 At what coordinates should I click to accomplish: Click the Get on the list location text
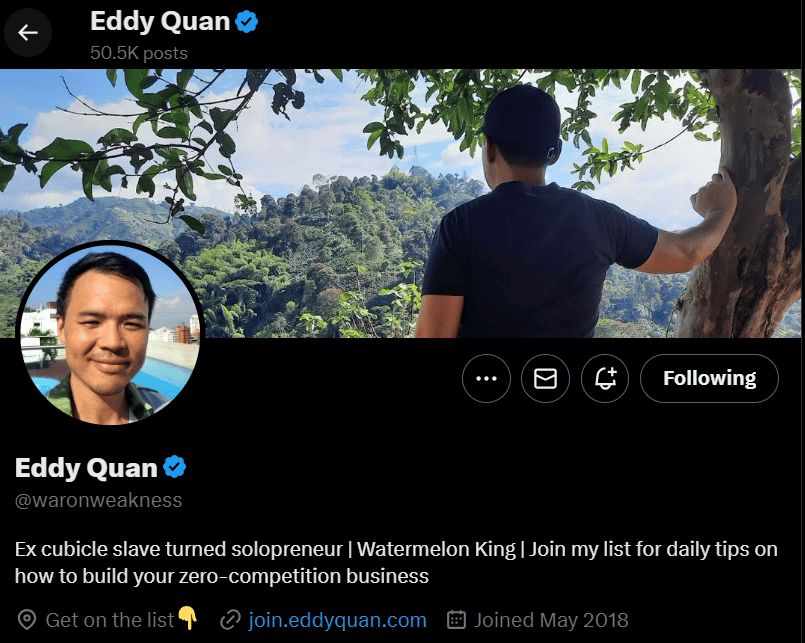[110, 620]
